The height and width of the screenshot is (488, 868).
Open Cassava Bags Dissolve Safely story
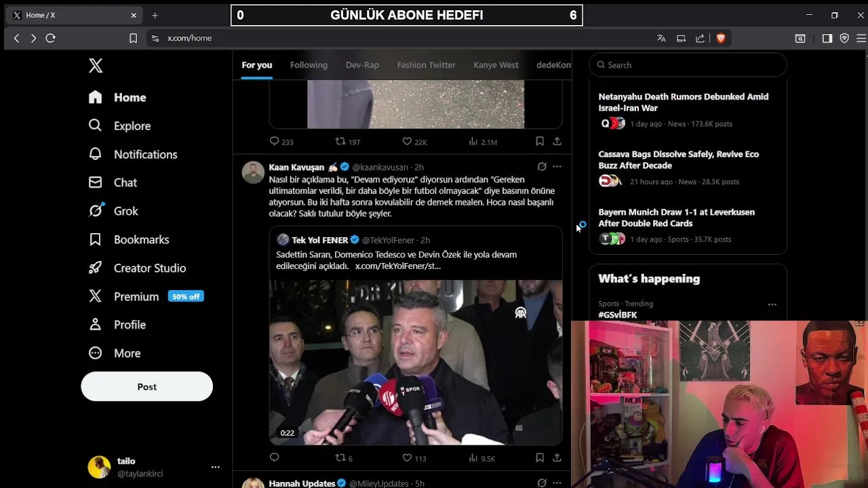(x=688, y=167)
